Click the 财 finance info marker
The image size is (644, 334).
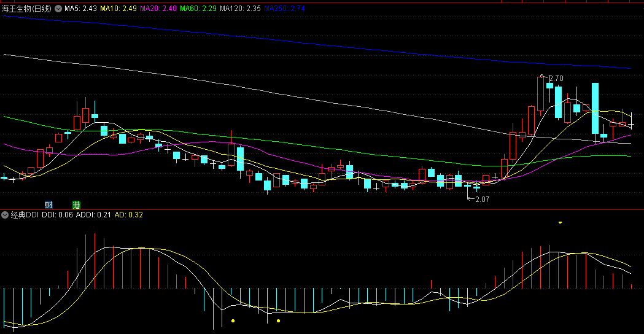48,205
